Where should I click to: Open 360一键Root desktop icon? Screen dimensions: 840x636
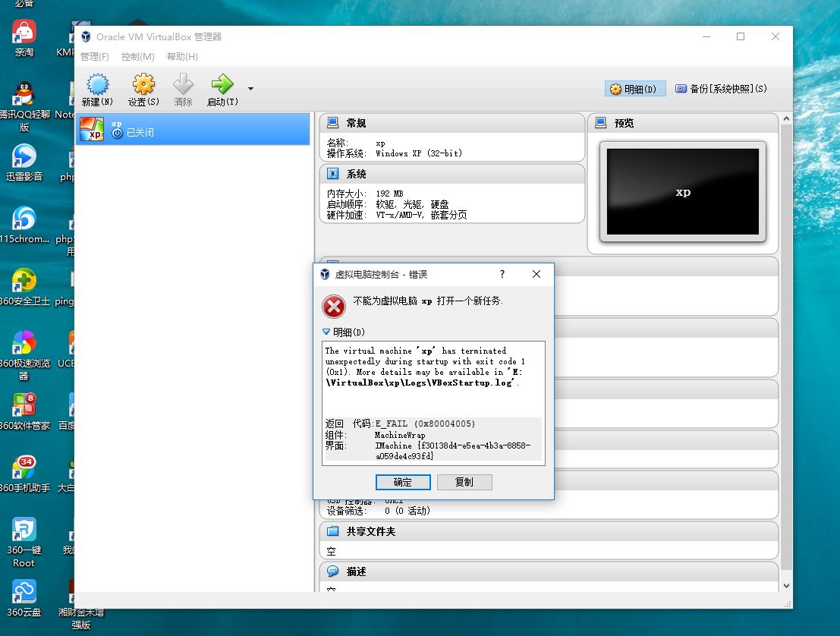24,542
